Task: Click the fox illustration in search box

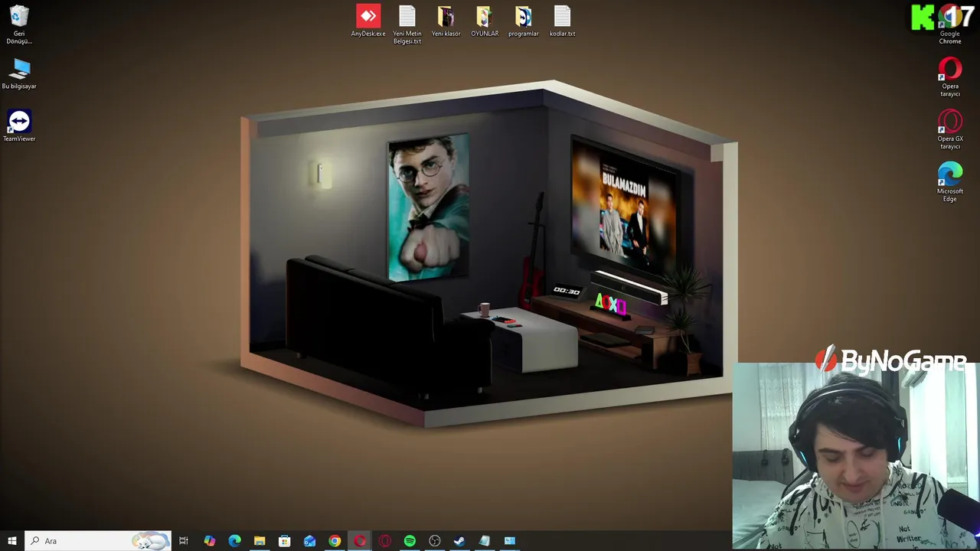Action: tap(151, 541)
